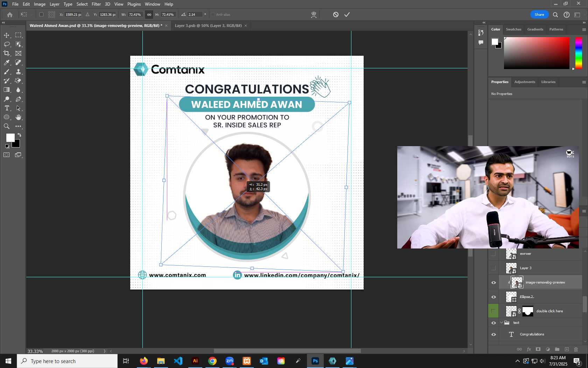588x368 pixels.
Task: Add a layer mask to the layer
Action: click(538, 349)
